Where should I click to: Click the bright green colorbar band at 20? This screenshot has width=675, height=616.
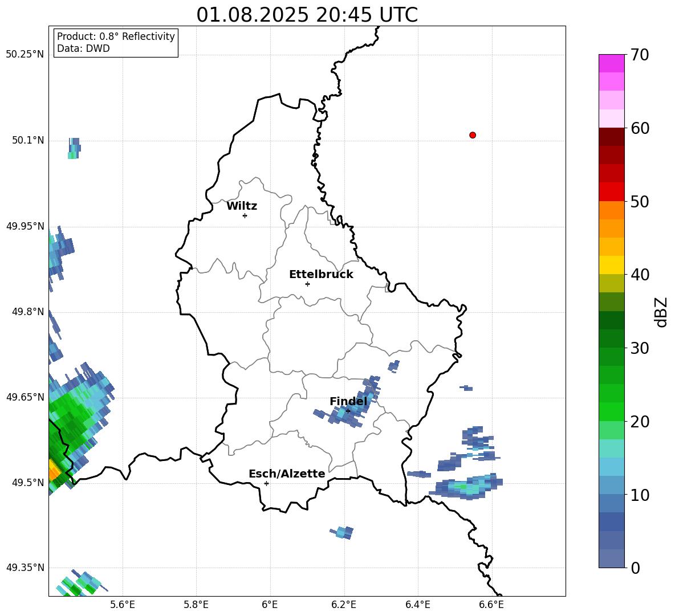[x=611, y=411]
